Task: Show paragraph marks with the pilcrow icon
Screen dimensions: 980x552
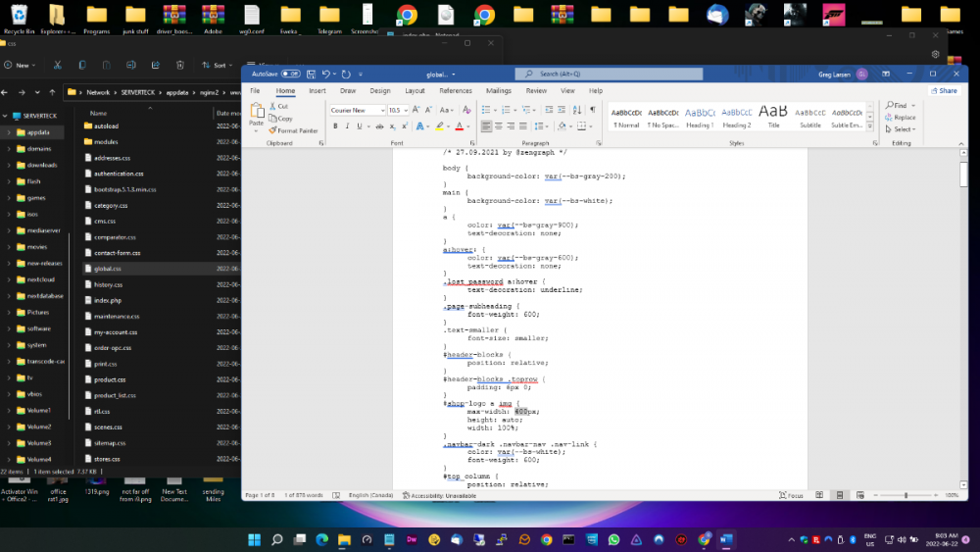Action: (592, 111)
